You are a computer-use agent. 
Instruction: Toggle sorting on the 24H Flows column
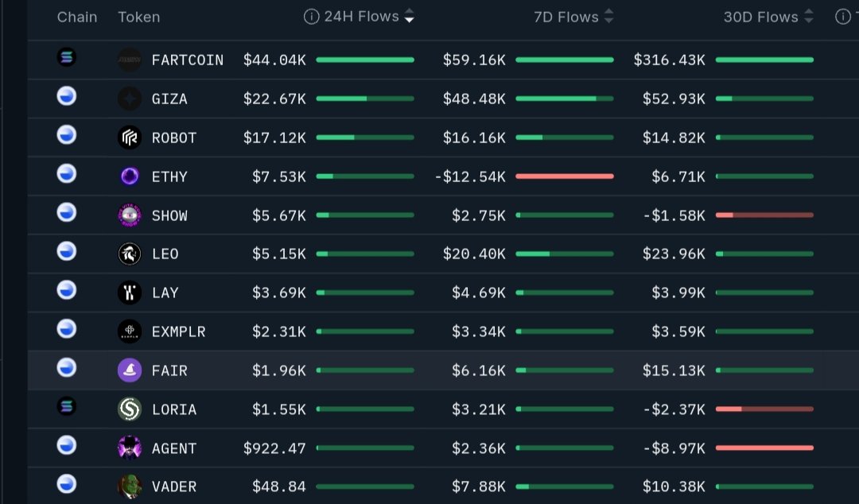[x=409, y=16]
